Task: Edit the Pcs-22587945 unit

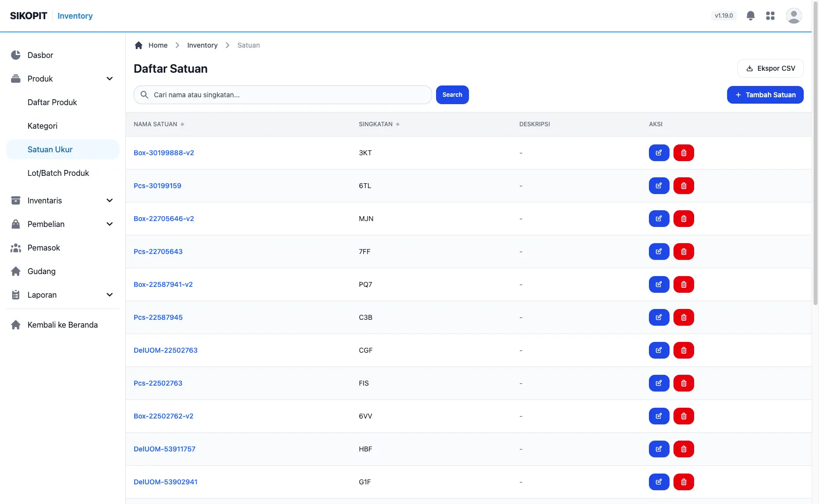Action: (x=659, y=317)
